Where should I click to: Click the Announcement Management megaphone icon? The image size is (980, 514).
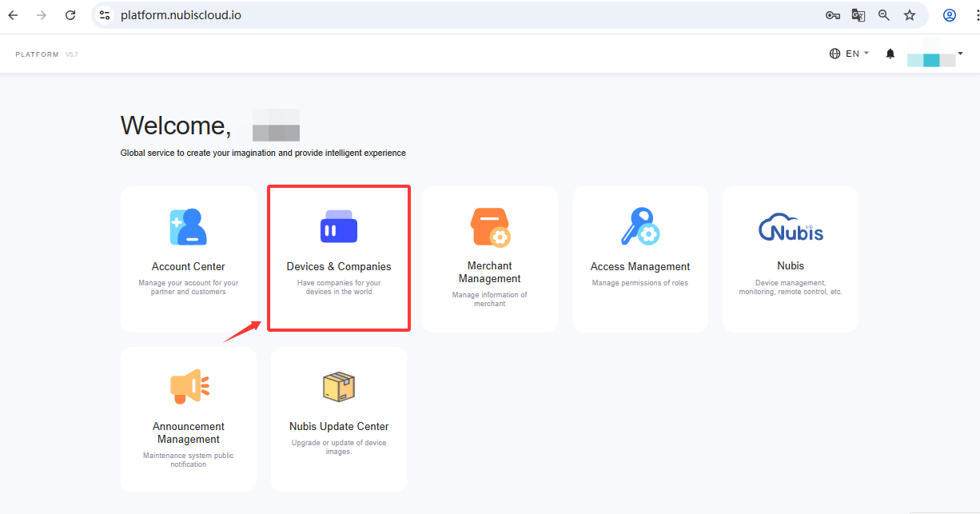point(189,387)
